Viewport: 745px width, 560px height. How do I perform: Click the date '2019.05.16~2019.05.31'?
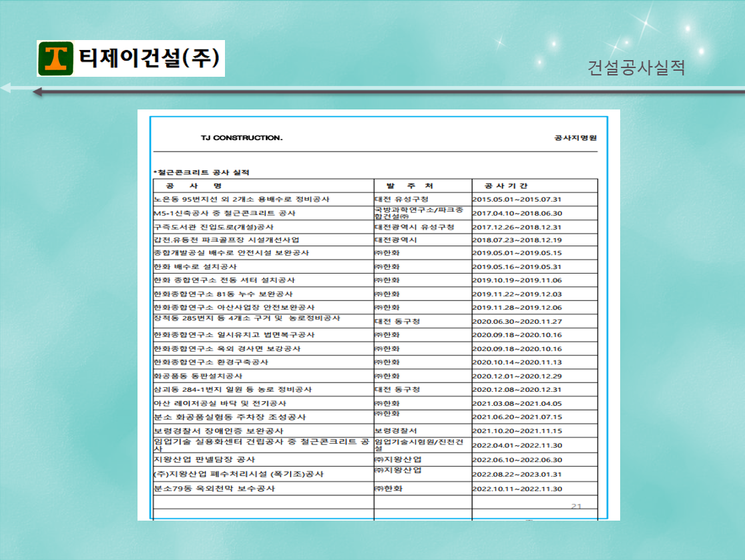point(517,266)
